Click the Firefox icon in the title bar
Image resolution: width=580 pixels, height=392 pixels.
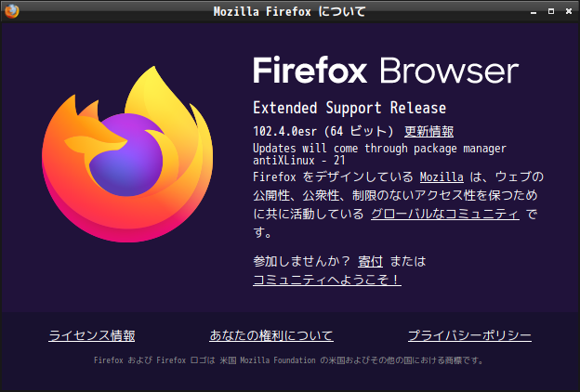tap(11, 11)
